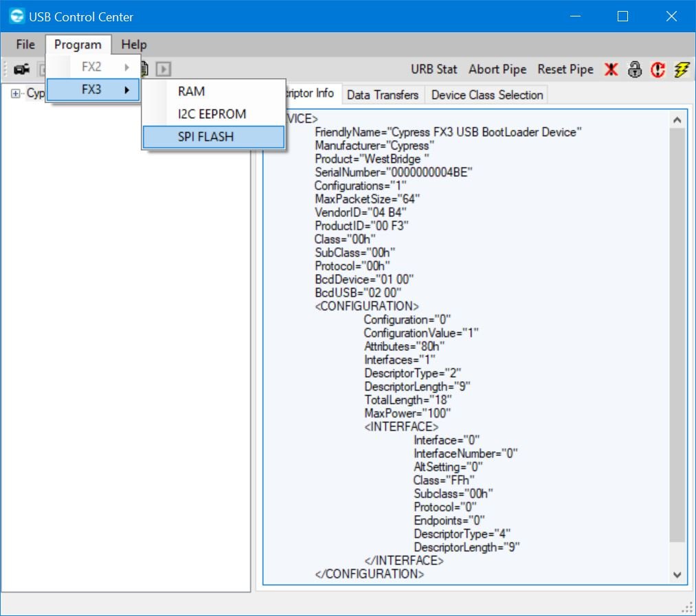
Task: Open the Device Class Selection tab
Action: (x=487, y=95)
